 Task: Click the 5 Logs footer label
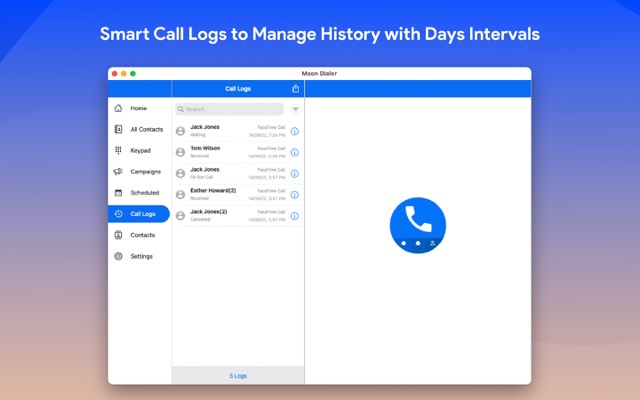[x=238, y=376]
